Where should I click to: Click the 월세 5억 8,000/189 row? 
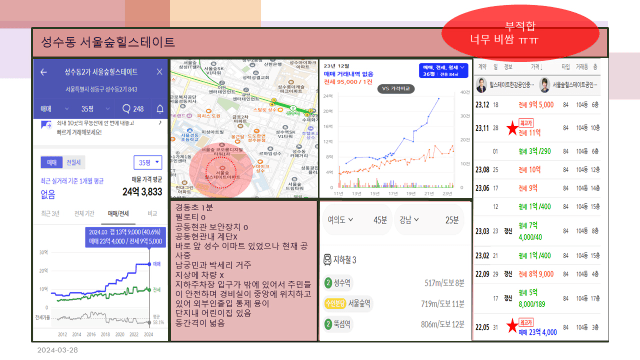pyautogui.click(x=537, y=298)
